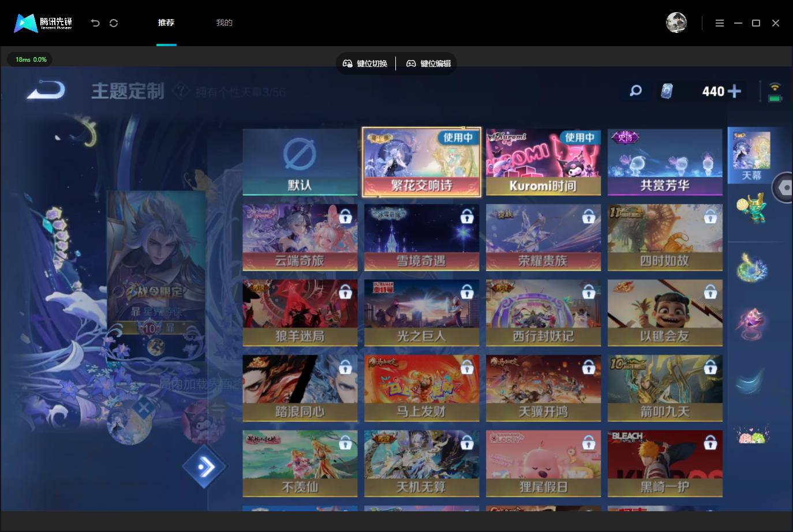Click the blue card ticket icon
Image resolution: width=793 pixels, height=532 pixels.
coord(667,91)
